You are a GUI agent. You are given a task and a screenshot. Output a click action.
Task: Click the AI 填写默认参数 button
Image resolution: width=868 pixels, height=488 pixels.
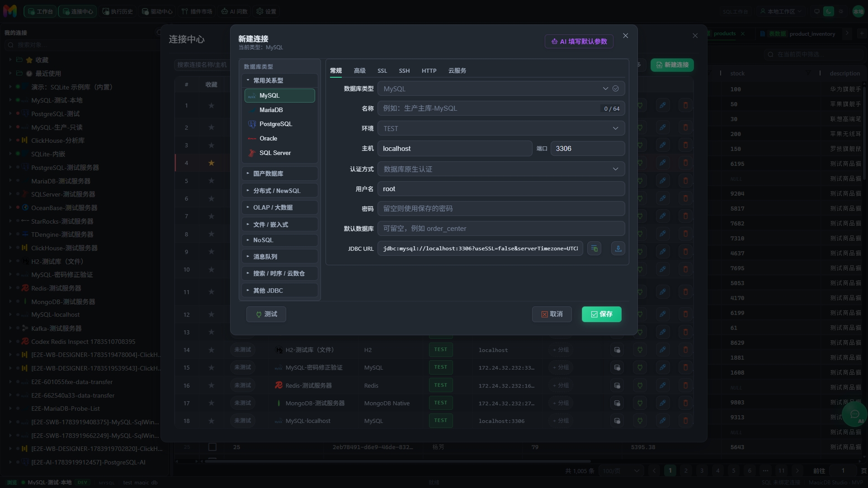click(579, 41)
